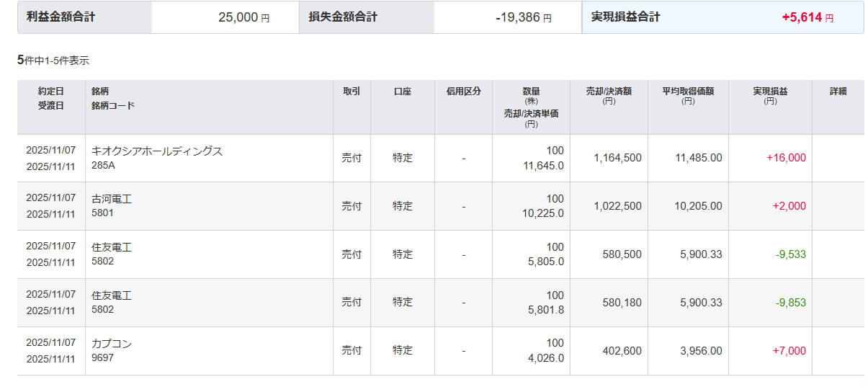
Task: Click the 売却/決済額 column header
Action: coord(609,92)
